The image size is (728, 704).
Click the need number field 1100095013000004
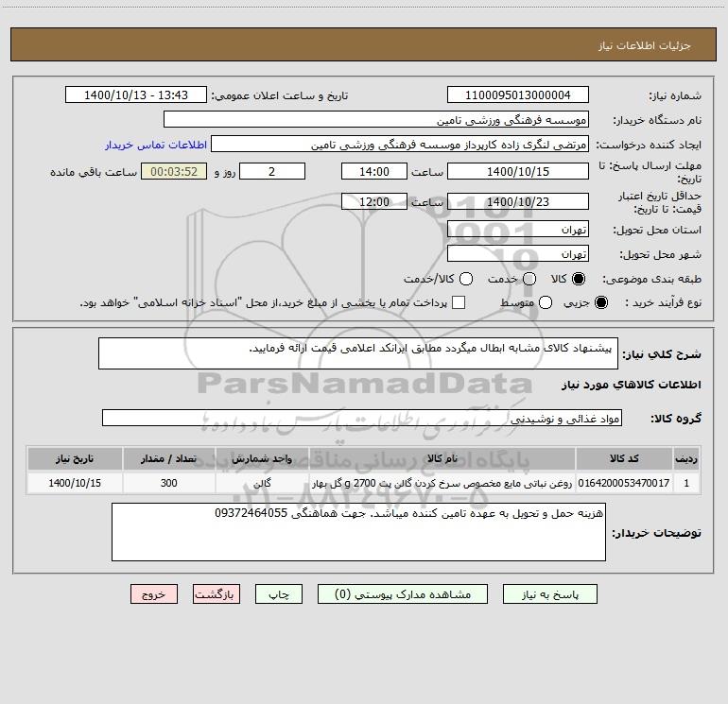click(x=518, y=94)
